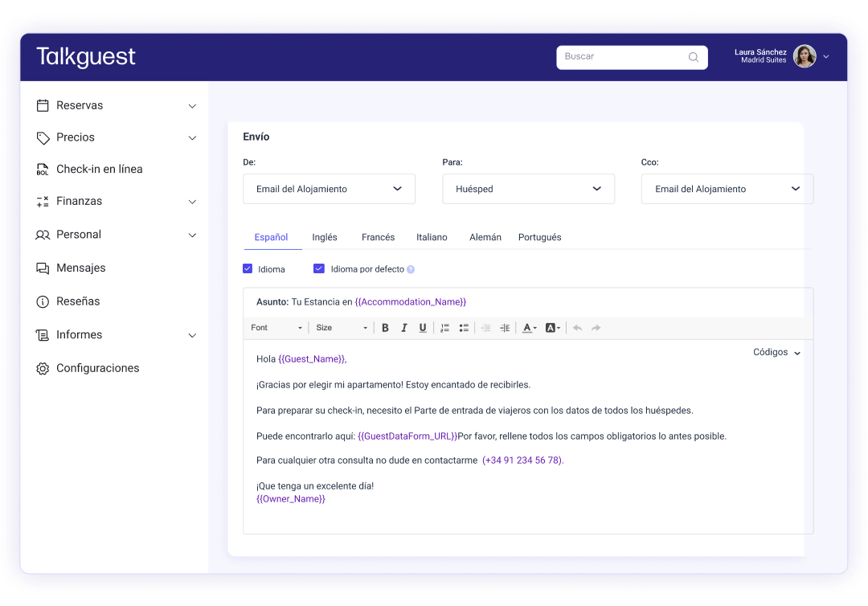
Task: Click the Check-in en línea document icon
Action: [43, 170]
